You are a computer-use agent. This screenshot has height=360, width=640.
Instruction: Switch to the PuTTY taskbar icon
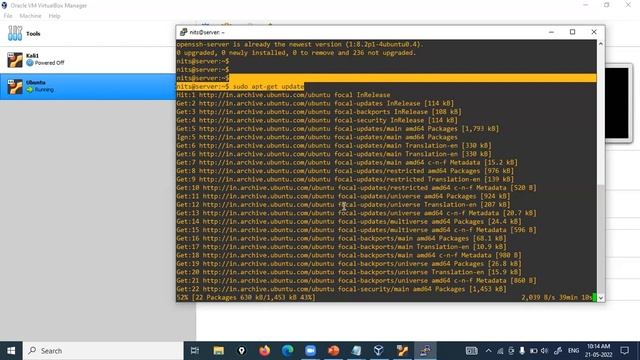425,351
